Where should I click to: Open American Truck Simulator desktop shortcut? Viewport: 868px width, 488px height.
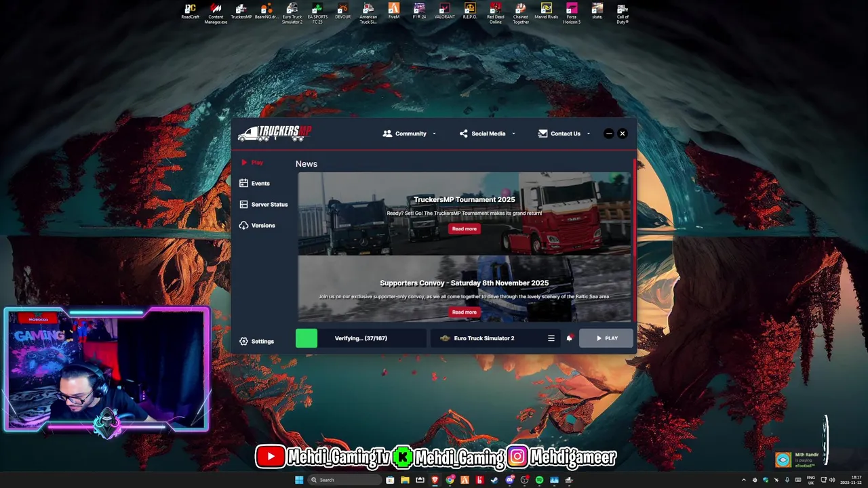click(368, 14)
